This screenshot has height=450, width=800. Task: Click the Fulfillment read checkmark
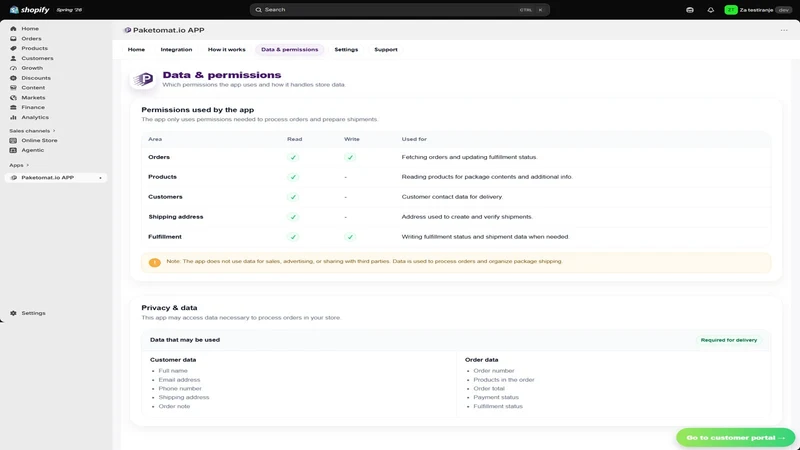[293, 237]
